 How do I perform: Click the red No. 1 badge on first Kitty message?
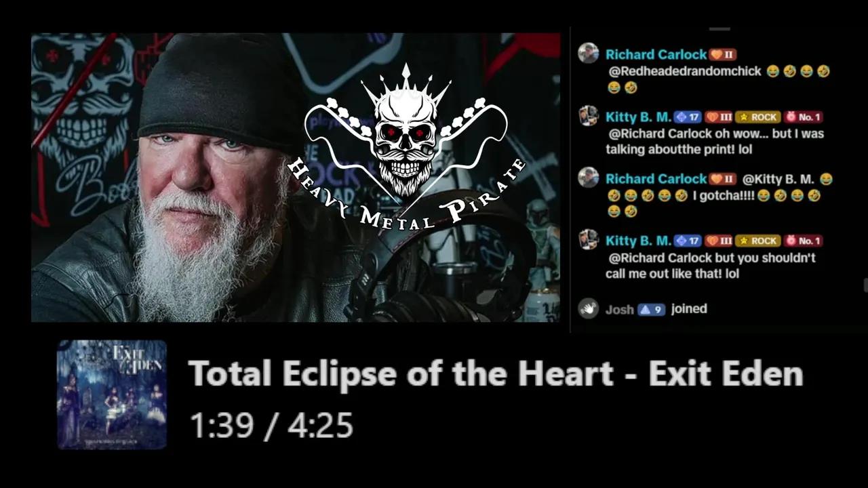pyautogui.click(x=803, y=117)
